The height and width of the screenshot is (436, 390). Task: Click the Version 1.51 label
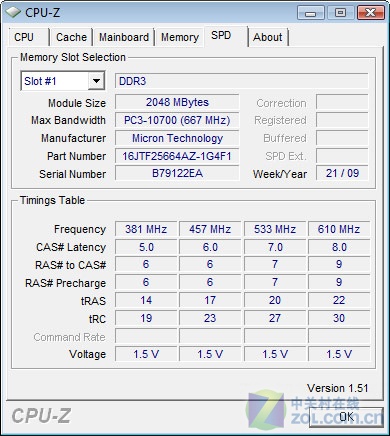(x=337, y=388)
